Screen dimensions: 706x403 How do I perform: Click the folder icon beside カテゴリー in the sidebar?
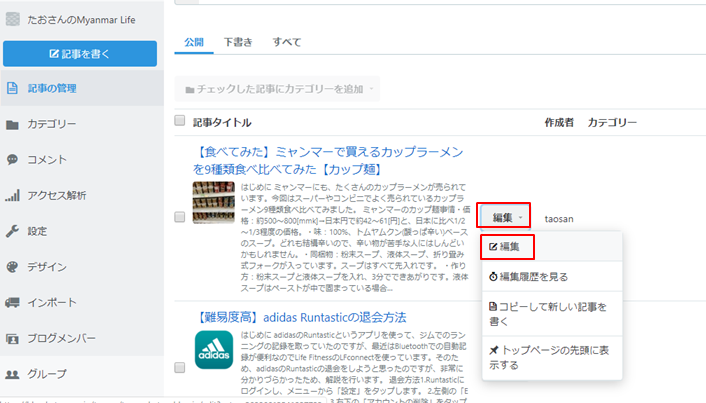[x=13, y=124]
